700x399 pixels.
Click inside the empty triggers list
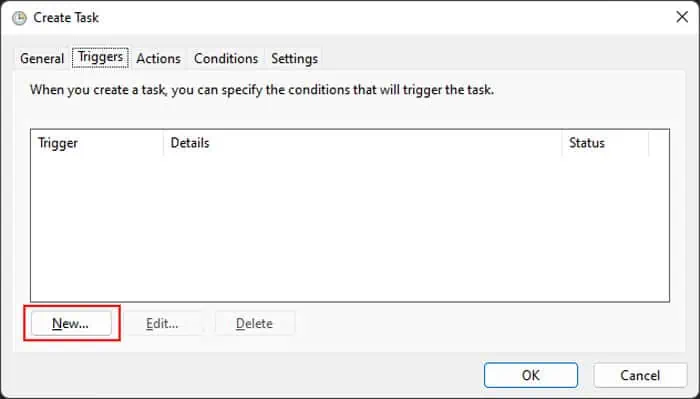350,228
